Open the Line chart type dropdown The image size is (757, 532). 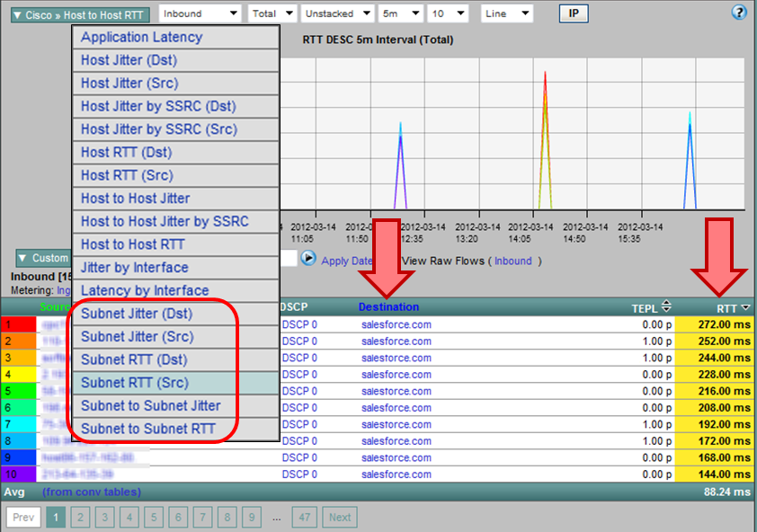coord(507,13)
